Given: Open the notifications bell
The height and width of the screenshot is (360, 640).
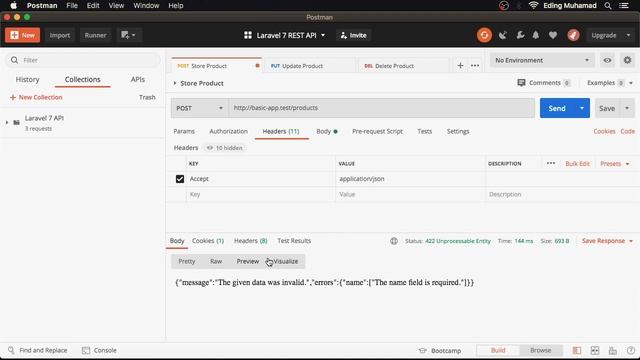Looking at the screenshot, I should (536, 35).
